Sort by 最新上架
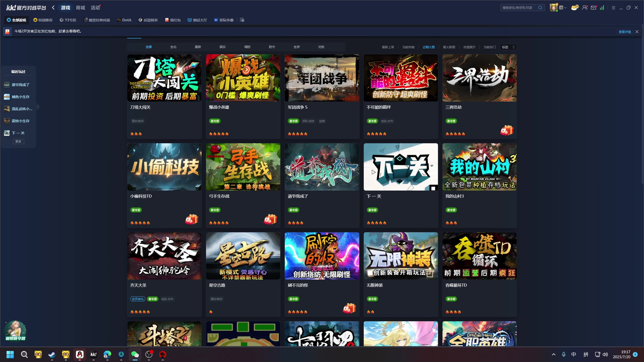Screen dimensions: 644x362 388,47
